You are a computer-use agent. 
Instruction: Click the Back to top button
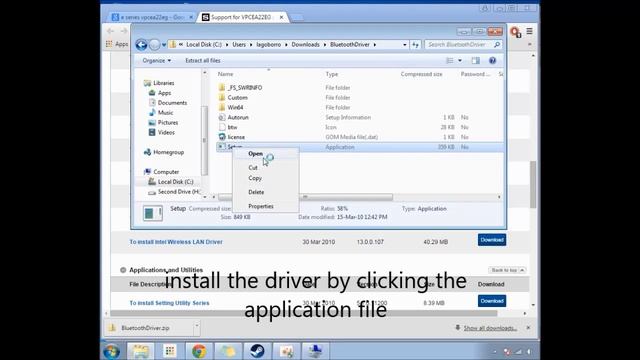tap(507, 270)
